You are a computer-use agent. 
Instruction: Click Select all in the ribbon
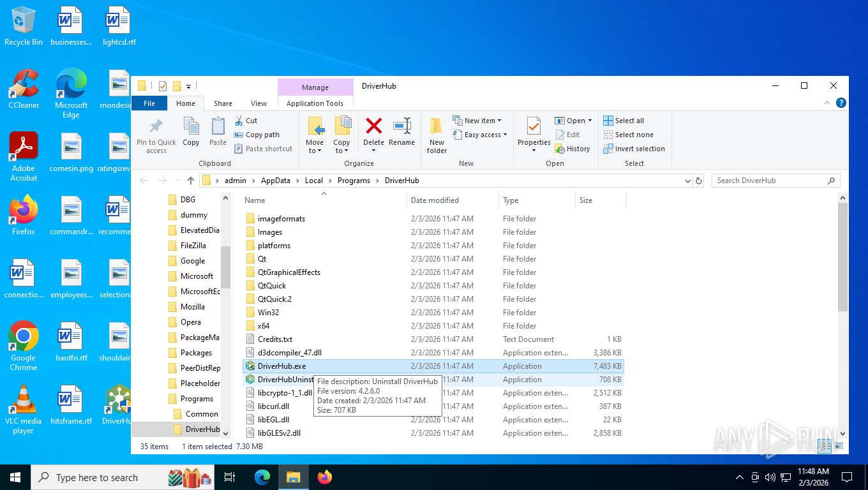coord(624,121)
